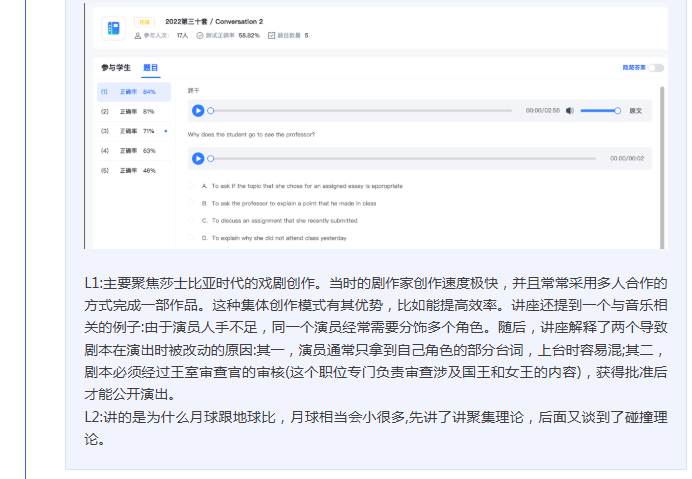This screenshot has width=692, height=479.
Task: Click the participant count person icon
Action: [x=137, y=35]
